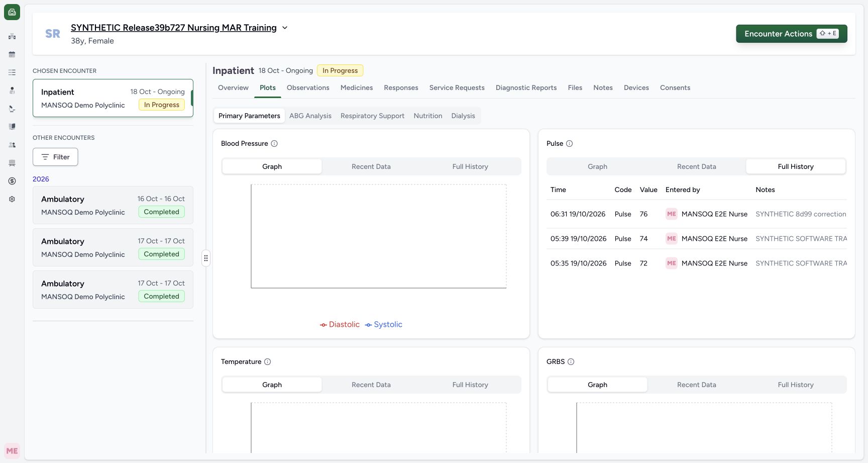868x463 pixels.
Task: Show Temperature Full History view
Action: (x=470, y=385)
